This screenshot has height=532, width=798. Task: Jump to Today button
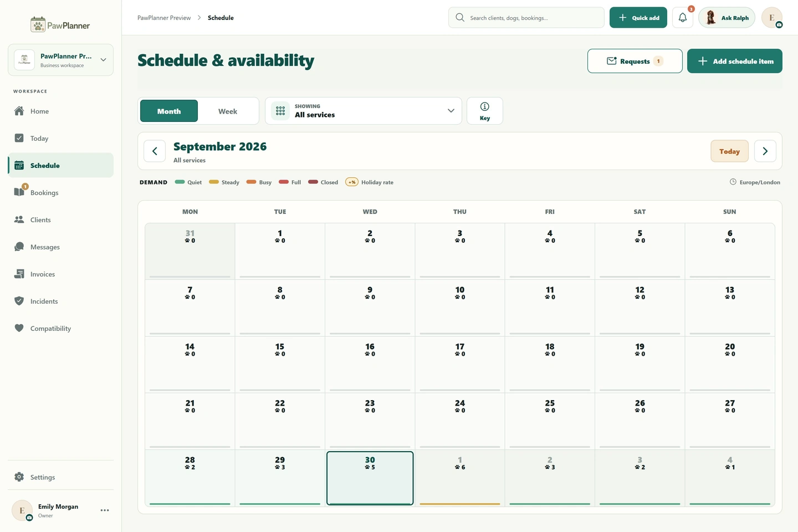729,151
